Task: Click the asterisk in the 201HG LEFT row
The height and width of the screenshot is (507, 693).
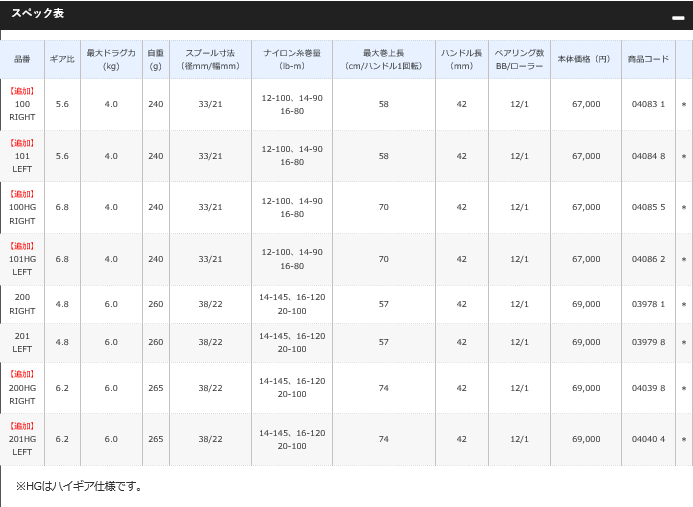Action: tap(684, 440)
